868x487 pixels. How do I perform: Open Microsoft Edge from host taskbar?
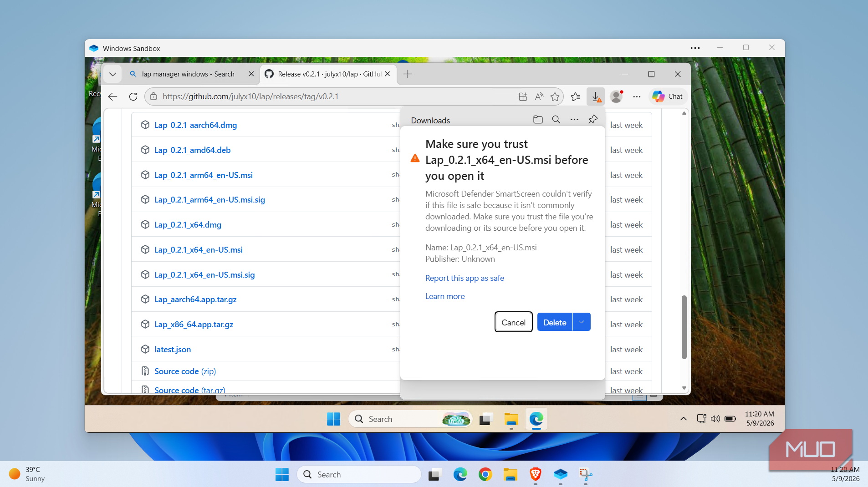[460, 475]
